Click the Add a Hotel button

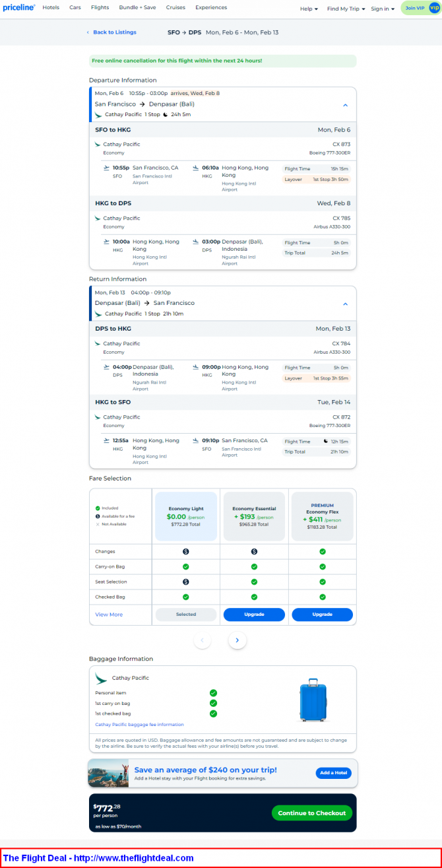tap(333, 773)
